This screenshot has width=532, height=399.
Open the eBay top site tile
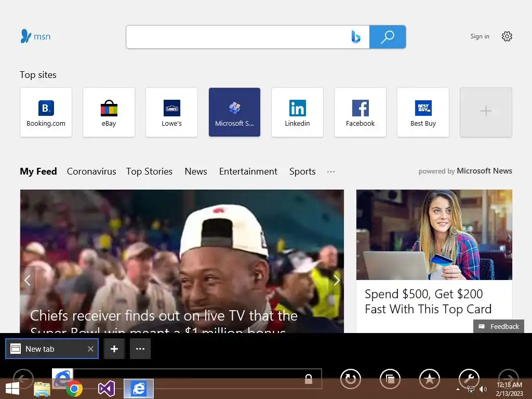(x=109, y=112)
